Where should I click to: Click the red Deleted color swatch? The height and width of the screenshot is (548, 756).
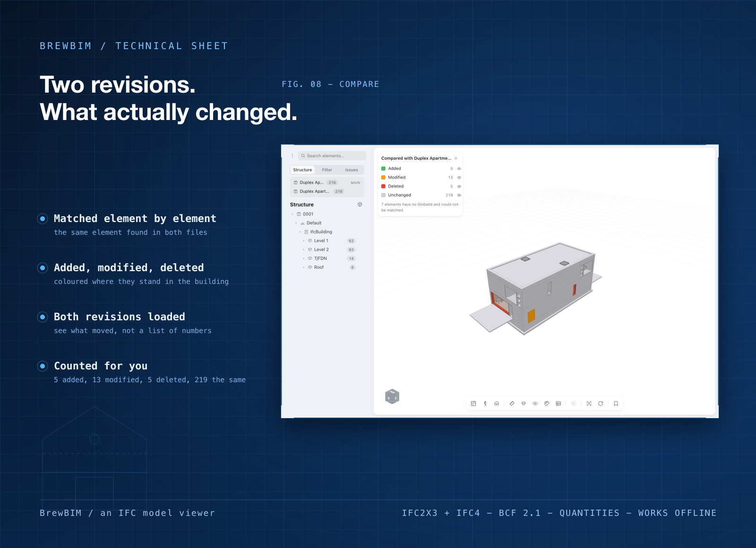(x=384, y=186)
